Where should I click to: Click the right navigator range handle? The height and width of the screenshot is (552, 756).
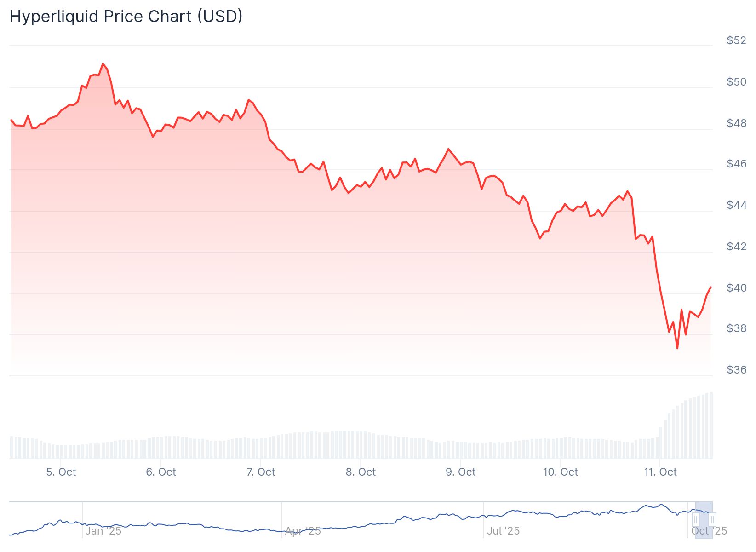[x=712, y=520]
